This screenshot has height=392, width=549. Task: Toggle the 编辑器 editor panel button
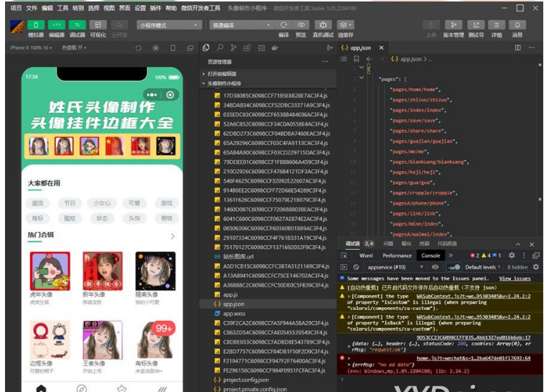(56, 24)
